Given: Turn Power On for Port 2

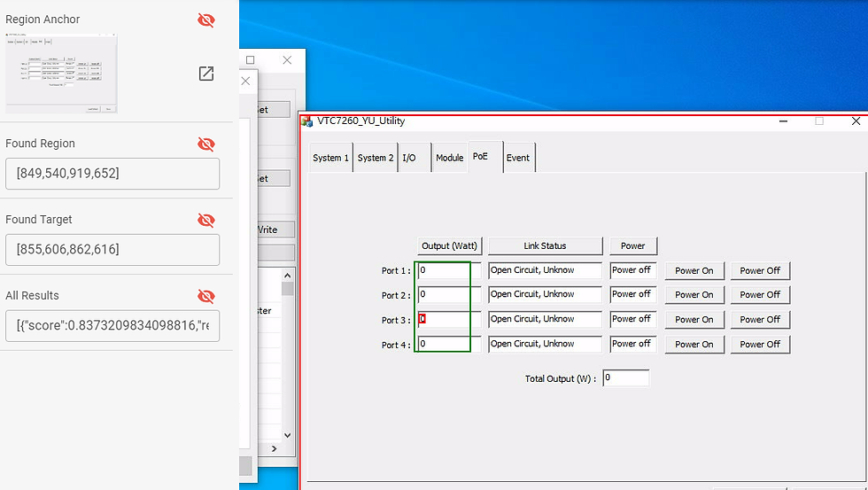Looking at the screenshot, I should [x=694, y=295].
